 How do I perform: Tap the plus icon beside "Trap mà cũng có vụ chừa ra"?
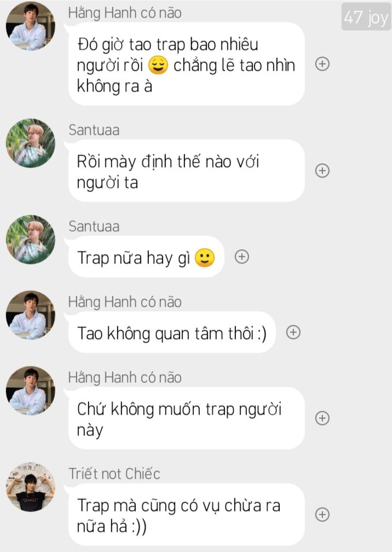point(322,514)
